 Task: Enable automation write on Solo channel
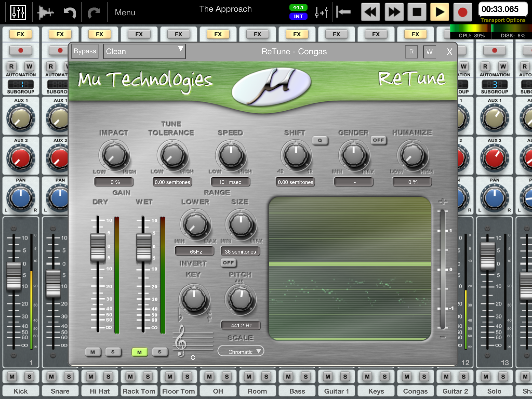503,66
